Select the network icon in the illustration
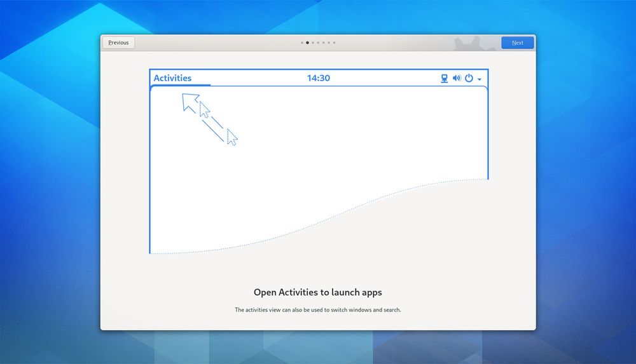This screenshot has width=636, height=364. (444, 78)
